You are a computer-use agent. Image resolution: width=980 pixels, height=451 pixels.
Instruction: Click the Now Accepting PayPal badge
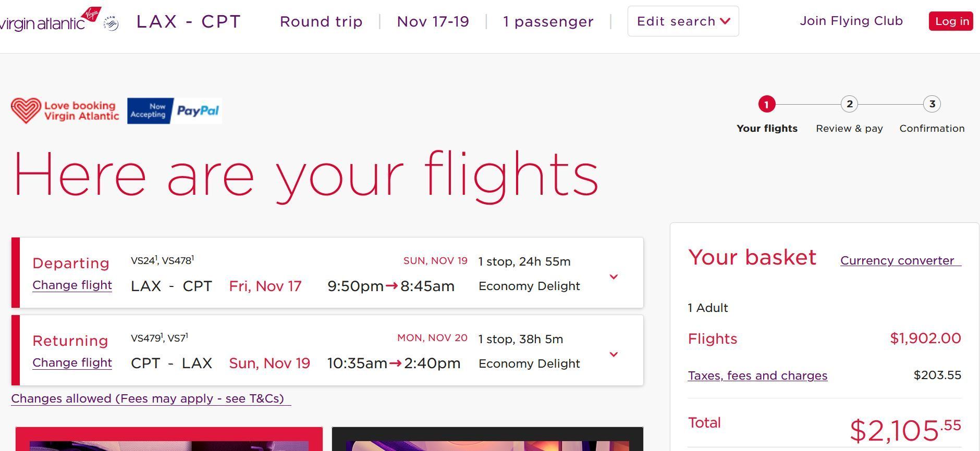pos(175,111)
